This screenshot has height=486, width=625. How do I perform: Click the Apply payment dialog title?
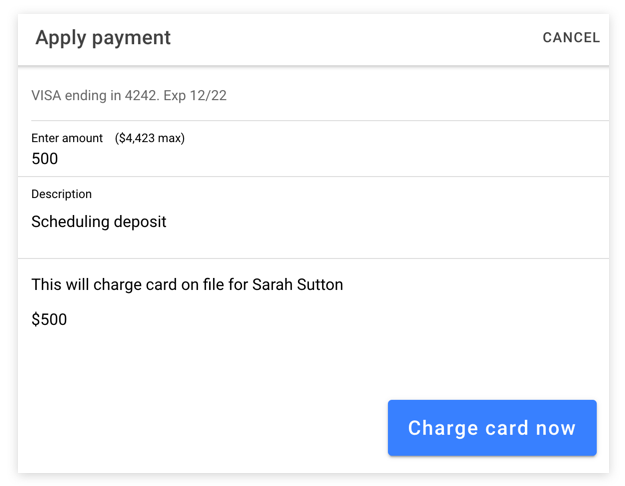(103, 38)
